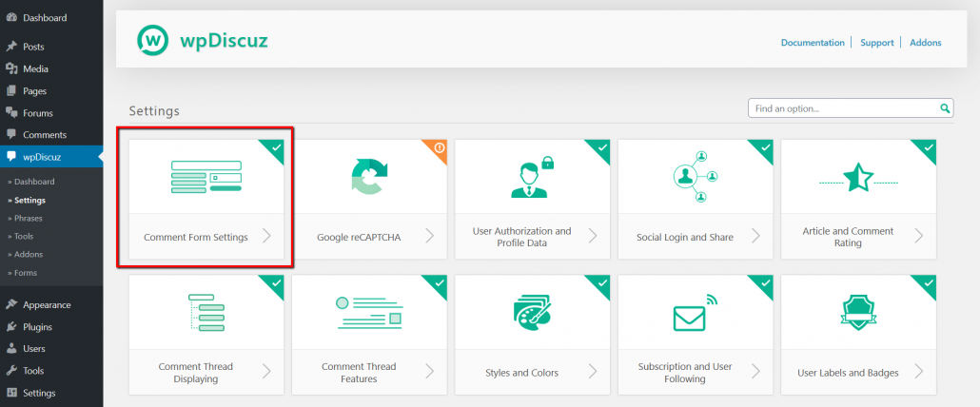
Task: Click the Social Login network icon
Action: [x=696, y=177]
